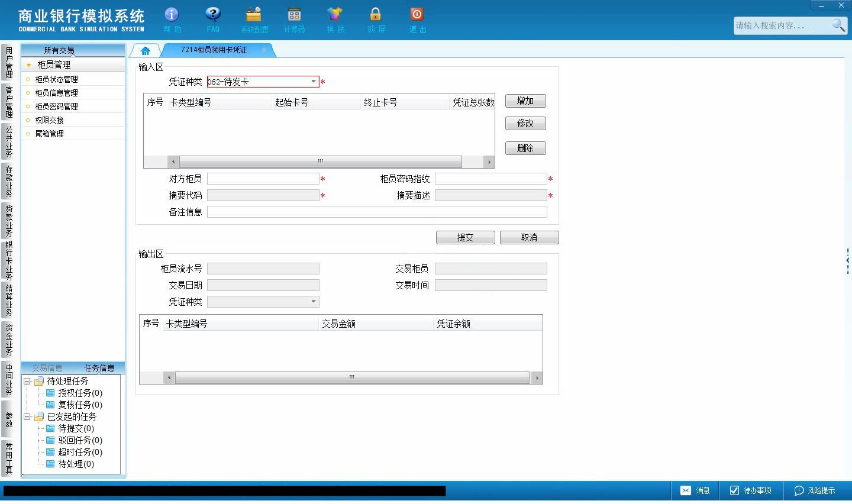Go to the home tab icon
The image size is (852, 504).
coord(146,50)
